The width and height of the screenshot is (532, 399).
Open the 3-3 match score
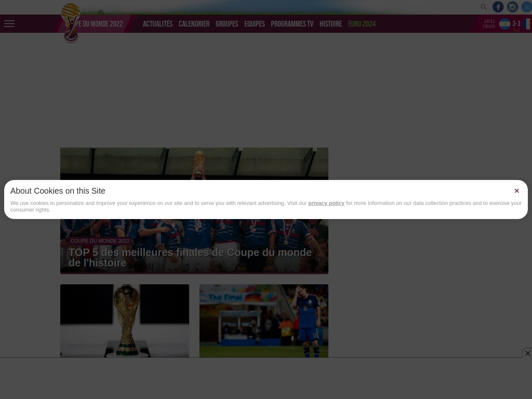coord(516,24)
